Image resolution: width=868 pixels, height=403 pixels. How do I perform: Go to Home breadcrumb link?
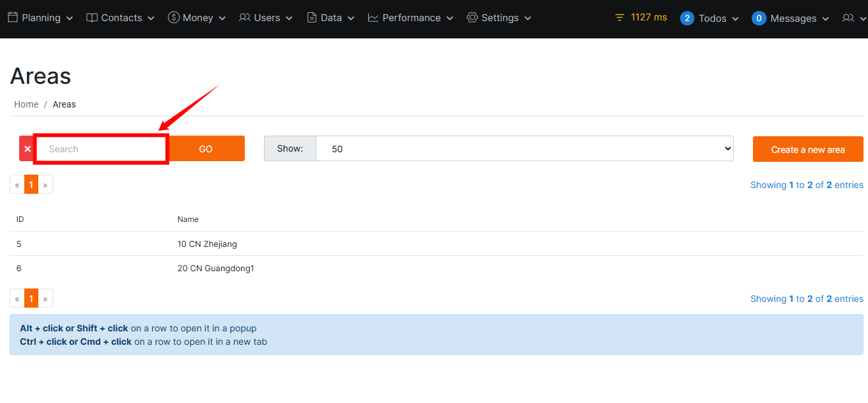click(26, 104)
